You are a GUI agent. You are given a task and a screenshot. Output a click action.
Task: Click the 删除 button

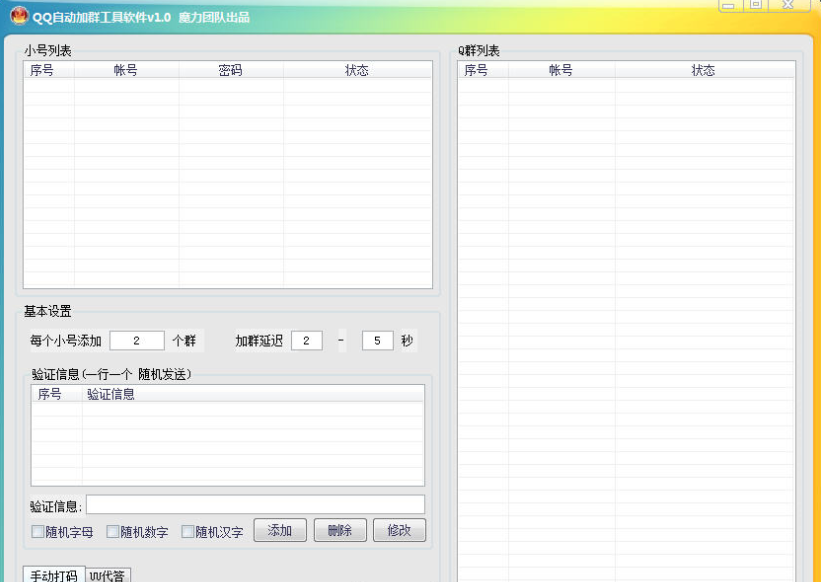pyautogui.click(x=340, y=530)
